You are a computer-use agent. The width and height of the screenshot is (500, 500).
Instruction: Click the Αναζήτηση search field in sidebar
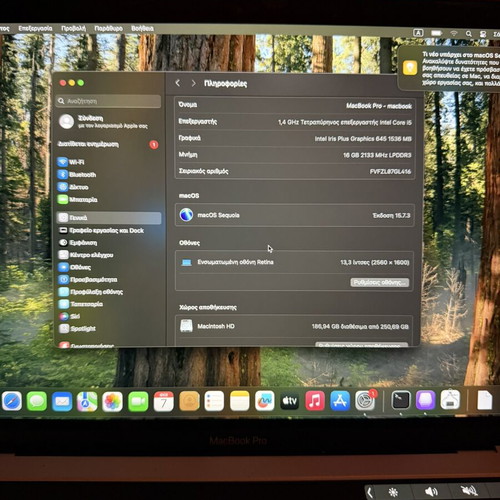109,101
